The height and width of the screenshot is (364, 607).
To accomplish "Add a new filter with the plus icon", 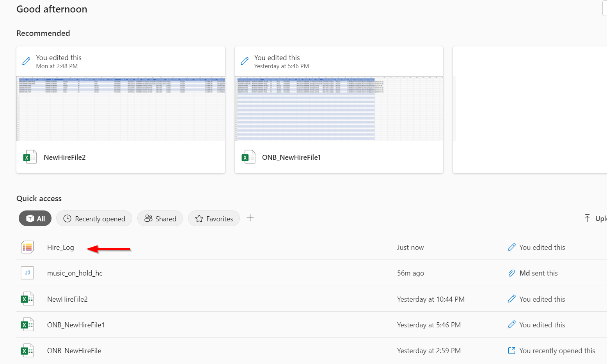I will pyautogui.click(x=250, y=218).
